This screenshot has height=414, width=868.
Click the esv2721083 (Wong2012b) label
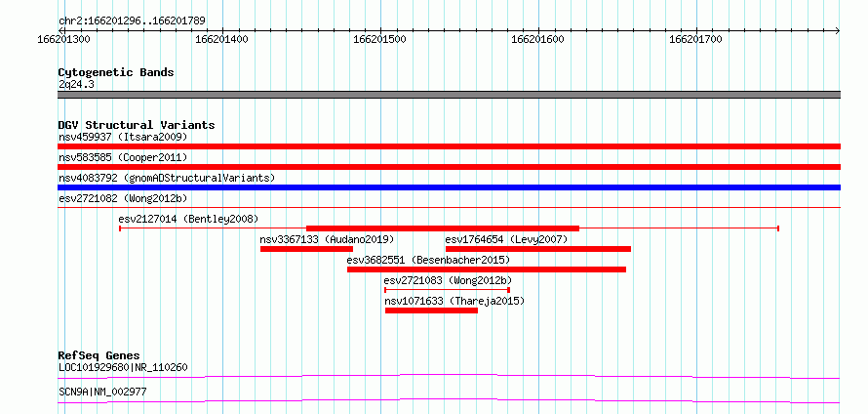coord(448,280)
